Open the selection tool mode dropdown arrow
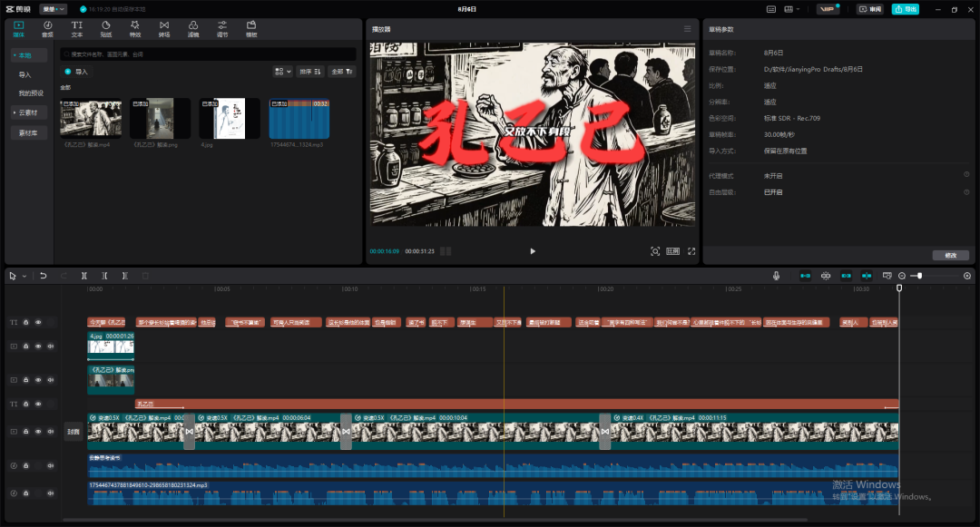This screenshot has width=980, height=527. pos(24,276)
